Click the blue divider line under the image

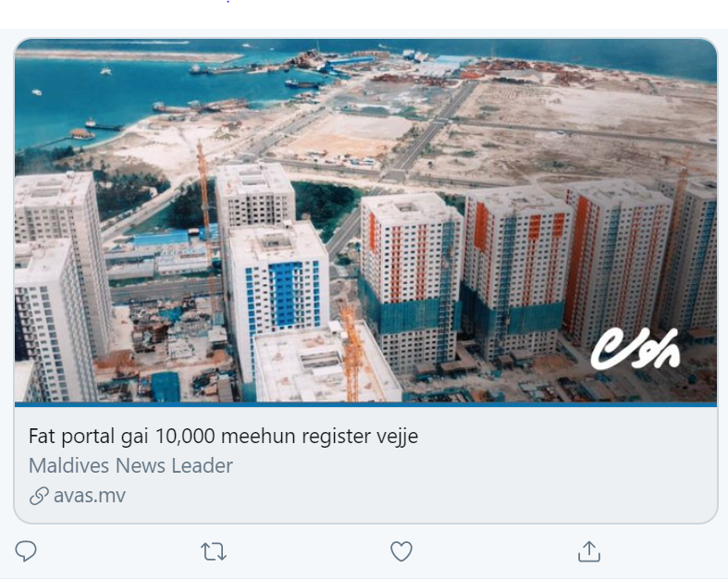click(366, 404)
